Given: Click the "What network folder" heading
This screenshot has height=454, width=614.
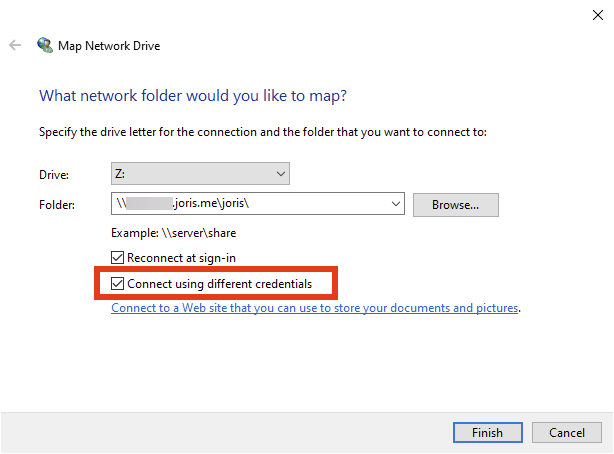Looking at the screenshot, I should tap(192, 97).
